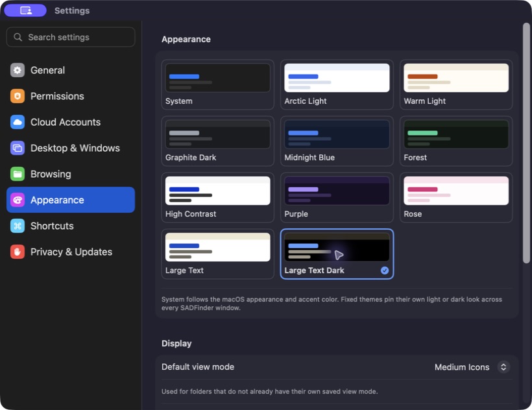Focus the Search settings field

coord(71,37)
